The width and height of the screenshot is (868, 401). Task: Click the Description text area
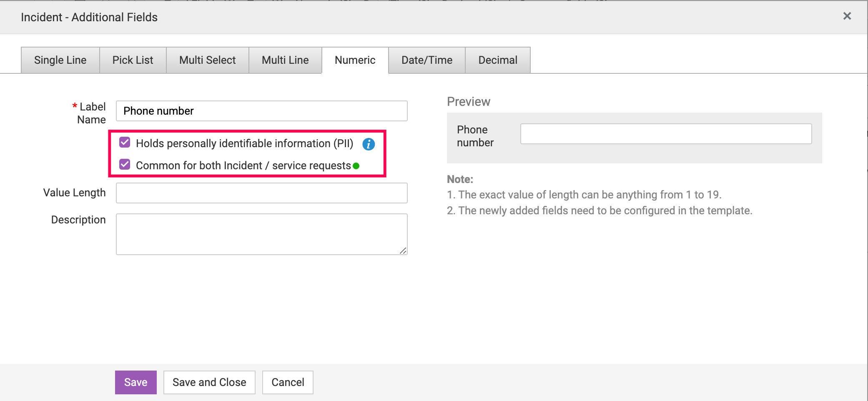(261, 234)
